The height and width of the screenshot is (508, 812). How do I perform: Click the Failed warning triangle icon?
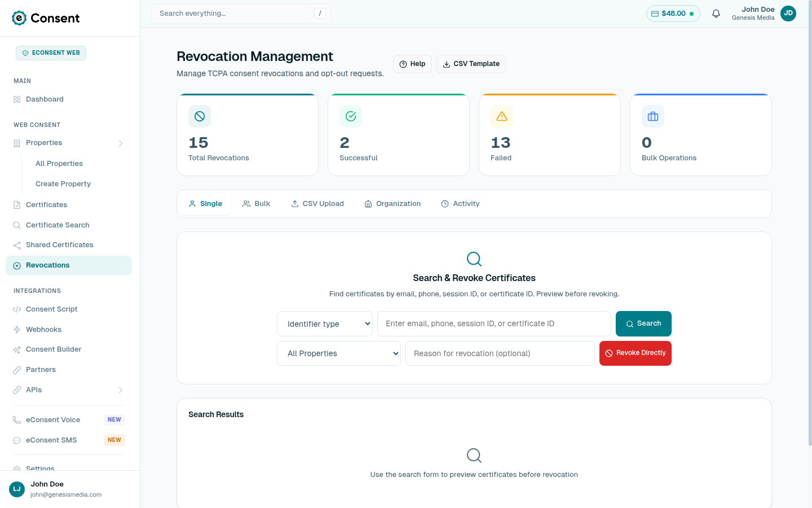[502, 116]
